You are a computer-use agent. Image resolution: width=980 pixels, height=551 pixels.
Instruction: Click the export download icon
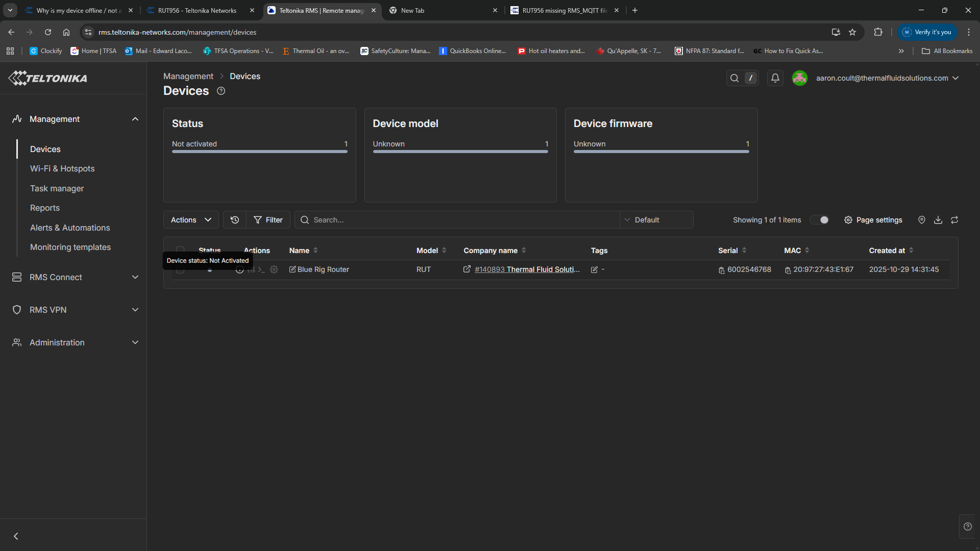[938, 220]
